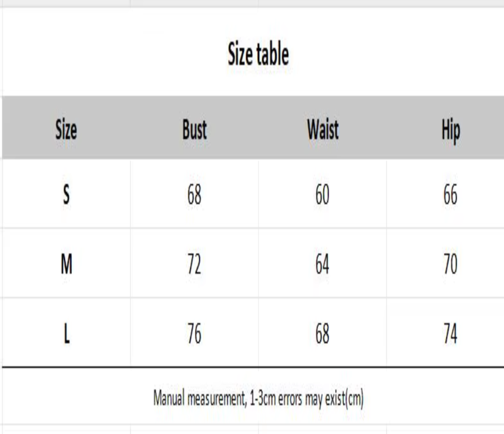Select the L size row label
504x434 pixels.
[66, 333]
